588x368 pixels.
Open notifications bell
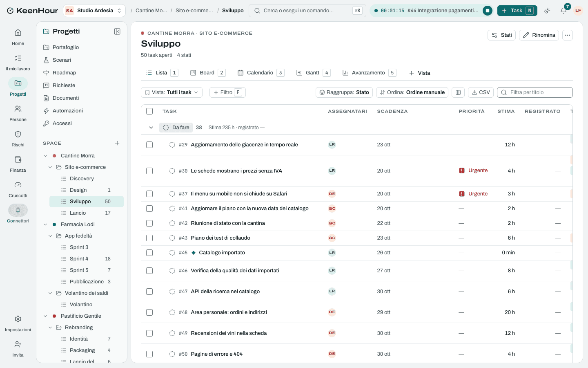point(563,11)
